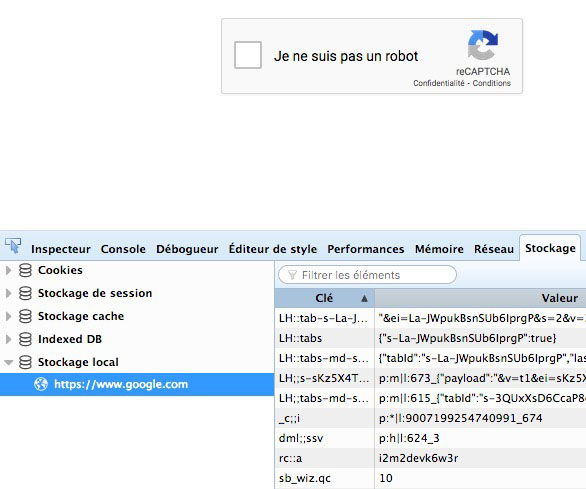Open the Conditions link
The image size is (586, 489).
(x=491, y=83)
